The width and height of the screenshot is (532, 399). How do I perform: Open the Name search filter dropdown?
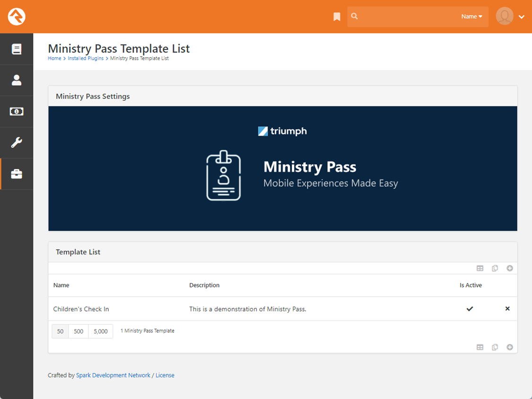coord(471,16)
